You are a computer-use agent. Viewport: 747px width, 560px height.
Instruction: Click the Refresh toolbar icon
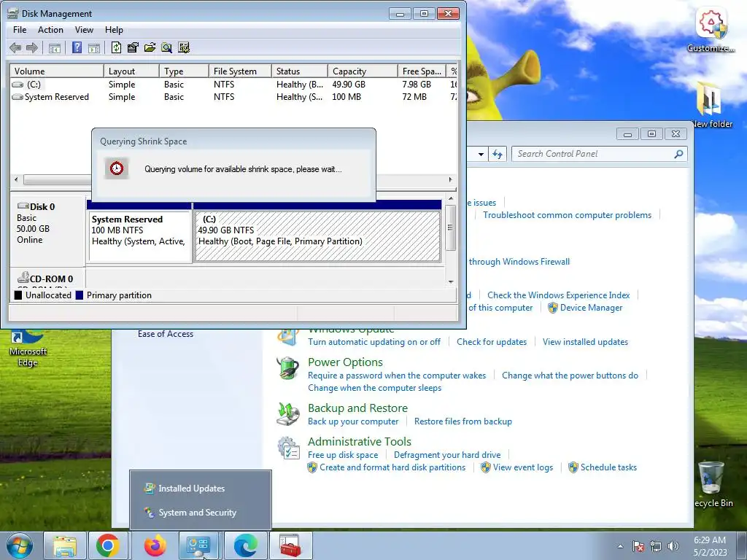click(116, 47)
